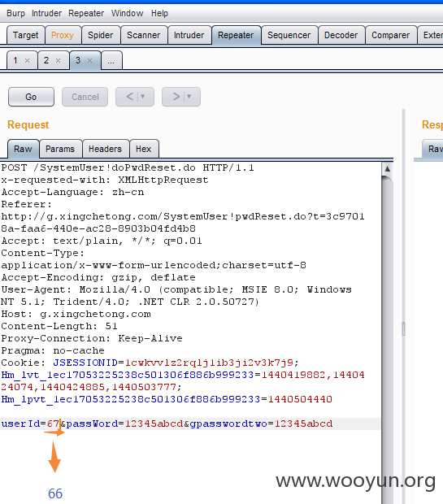Select the Response panel Raw tab

coord(433,149)
